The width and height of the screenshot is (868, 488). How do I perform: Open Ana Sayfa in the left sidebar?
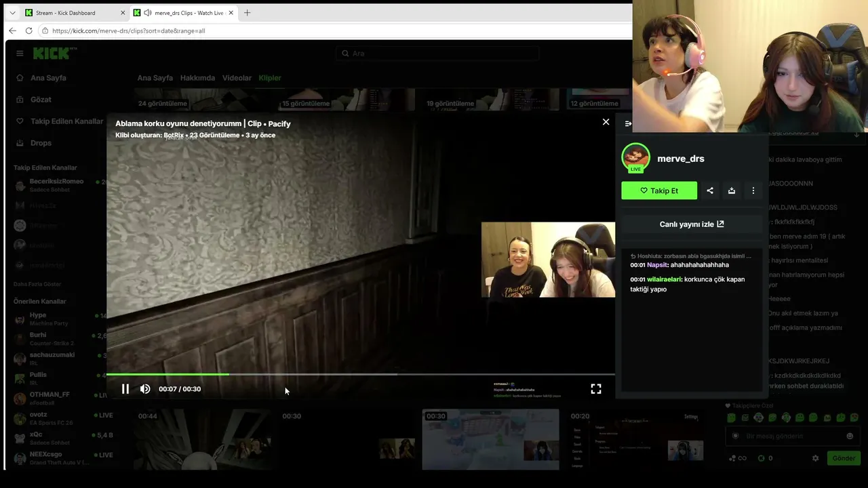48,78
